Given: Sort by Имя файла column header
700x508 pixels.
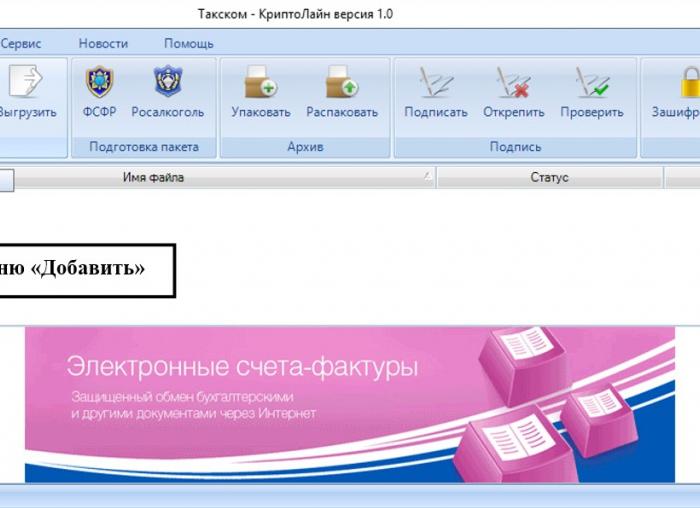Looking at the screenshot, I should tap(225, 178).
